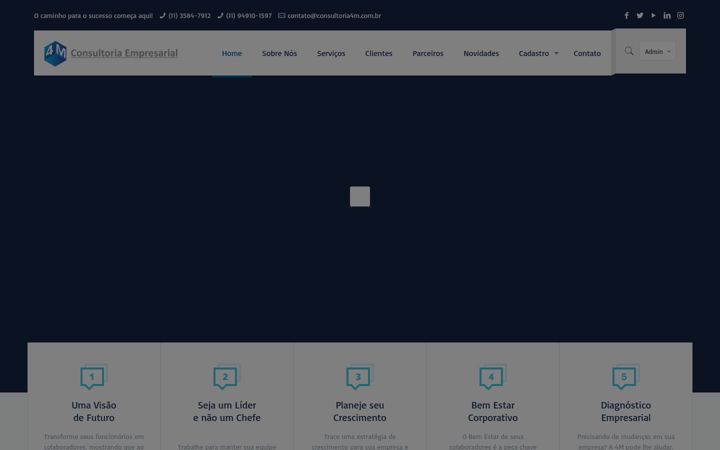720x450 pixels.
Task: Click the number 3 speech-bubble icon
Action: 359,377
